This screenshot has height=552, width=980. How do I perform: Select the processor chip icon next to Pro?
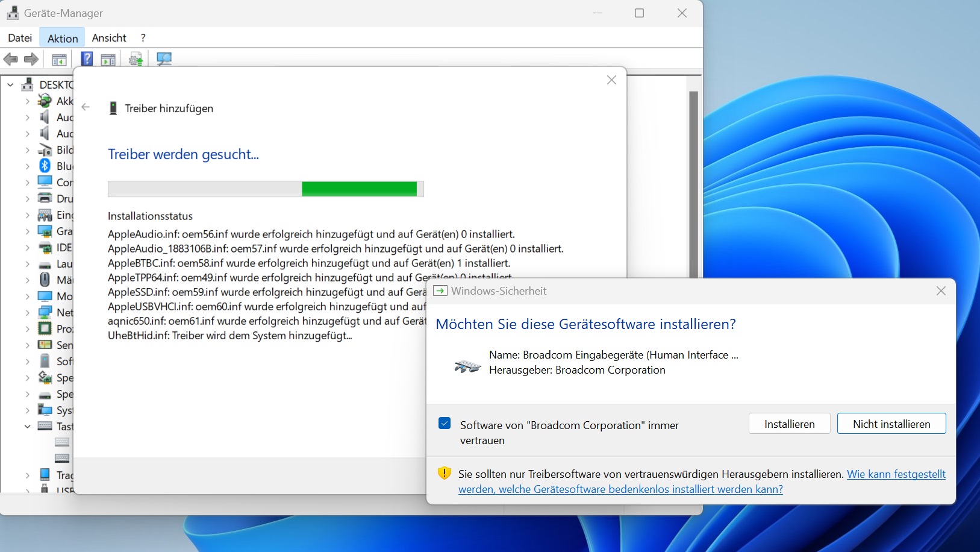tap(45, 328)
